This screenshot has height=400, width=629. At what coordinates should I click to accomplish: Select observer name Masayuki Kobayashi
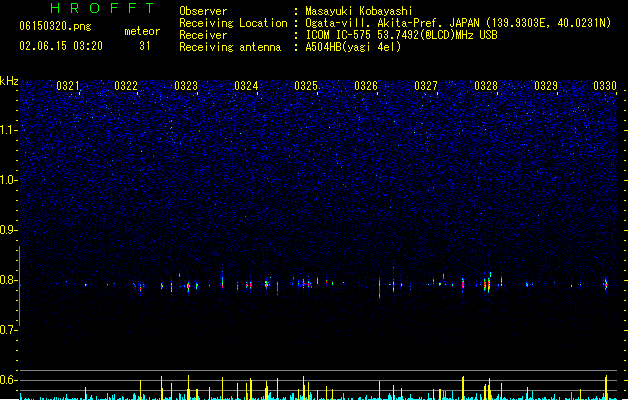click(359, 11)
